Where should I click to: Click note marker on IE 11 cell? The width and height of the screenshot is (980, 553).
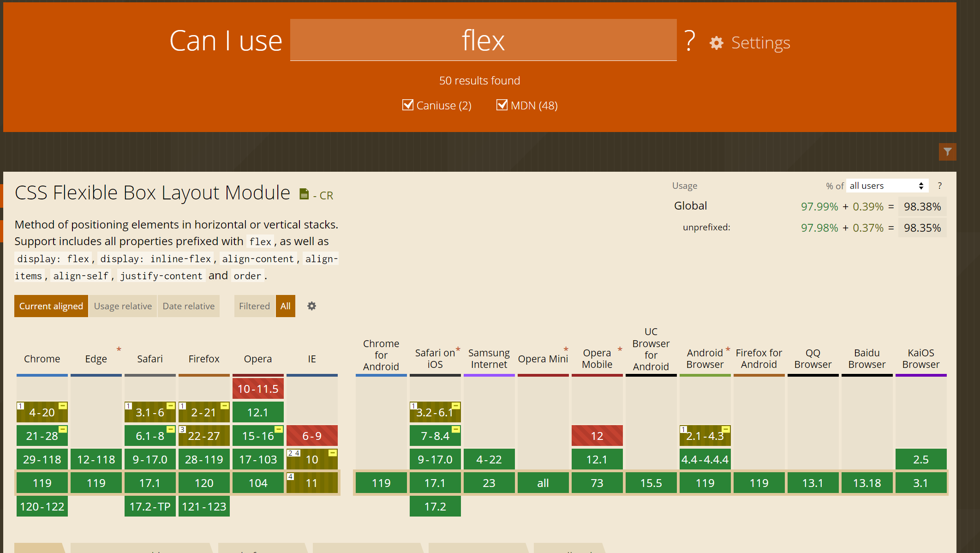coord(291,476)
